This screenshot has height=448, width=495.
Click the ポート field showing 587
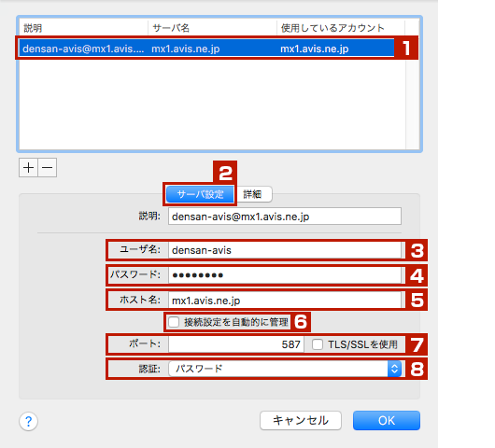(236, 344)
